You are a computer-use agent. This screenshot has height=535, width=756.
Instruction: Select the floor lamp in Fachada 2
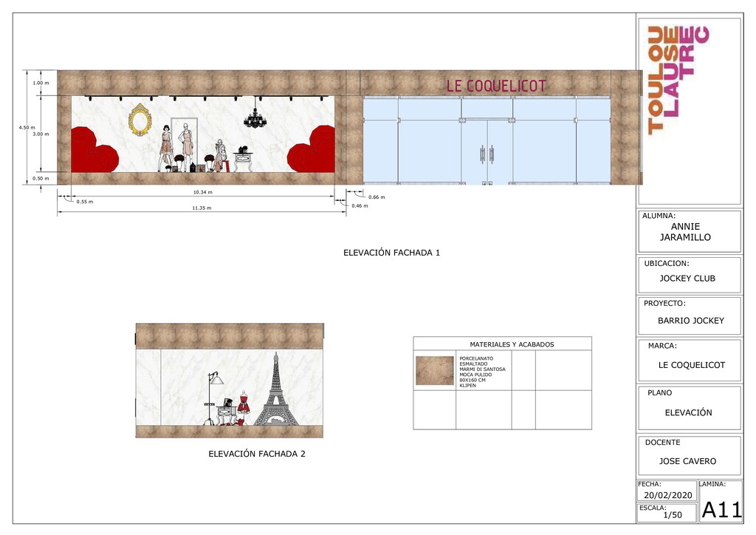pos(212,398)
